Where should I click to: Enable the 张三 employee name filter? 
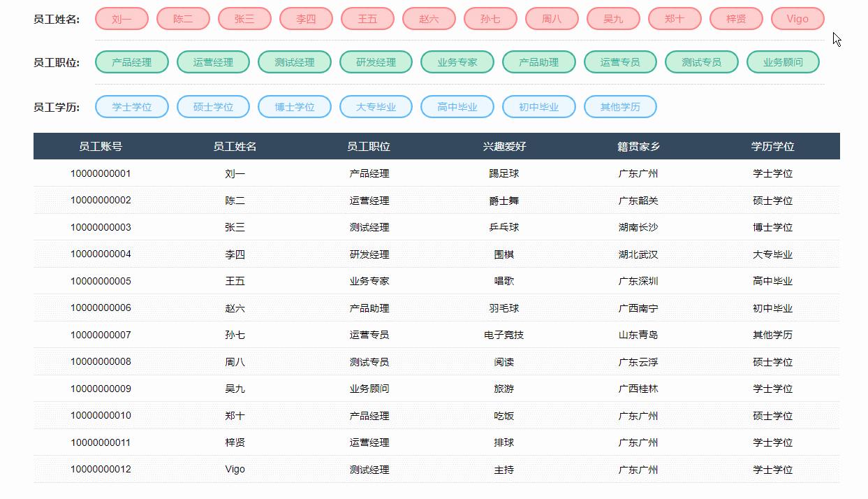tap(244, 19)
